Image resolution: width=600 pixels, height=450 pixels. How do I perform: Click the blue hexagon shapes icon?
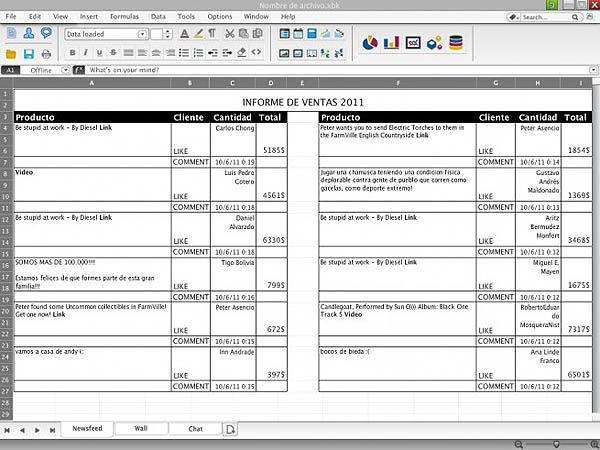coord(435,43)
